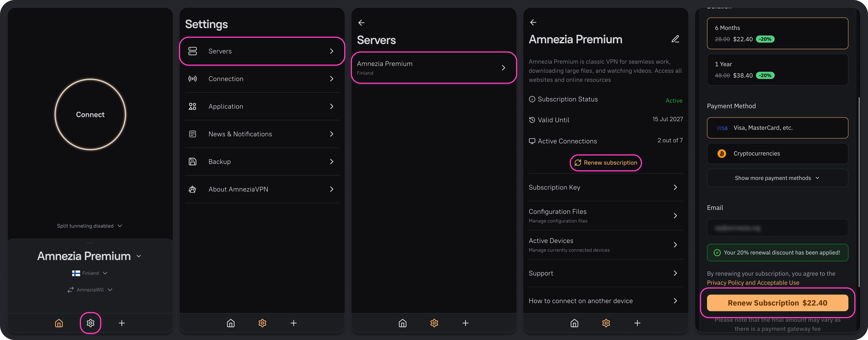
Task: Go back from the Servers screen
Action: pos(361,23)
